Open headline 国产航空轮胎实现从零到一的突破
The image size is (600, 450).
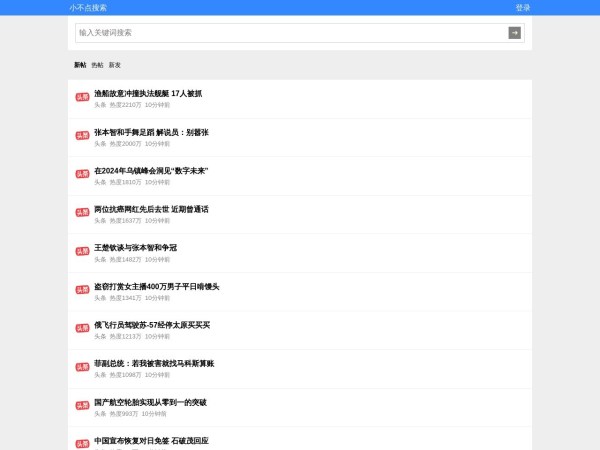[150, 402]
